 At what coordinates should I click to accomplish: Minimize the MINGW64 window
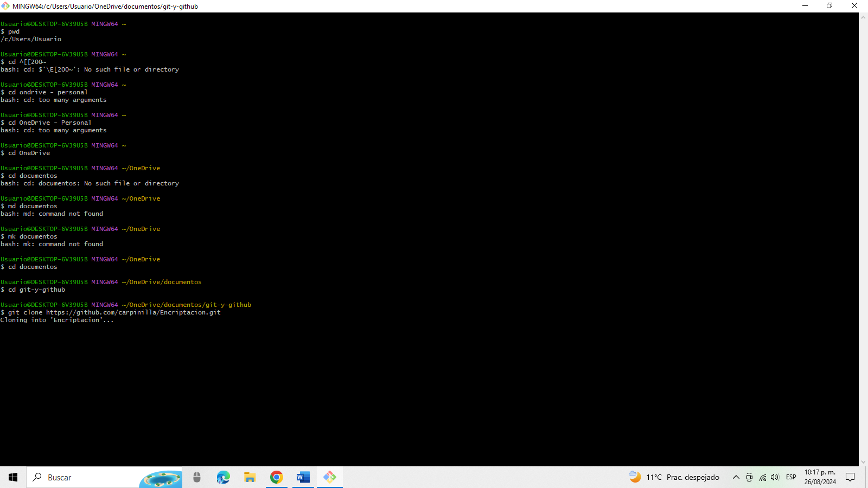point(805,6)
